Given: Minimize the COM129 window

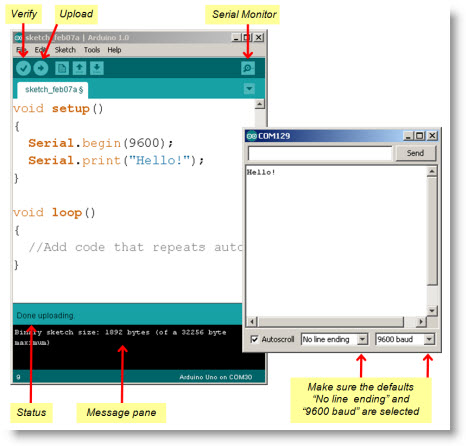Looking at the screenshot, I should (409, 136).
